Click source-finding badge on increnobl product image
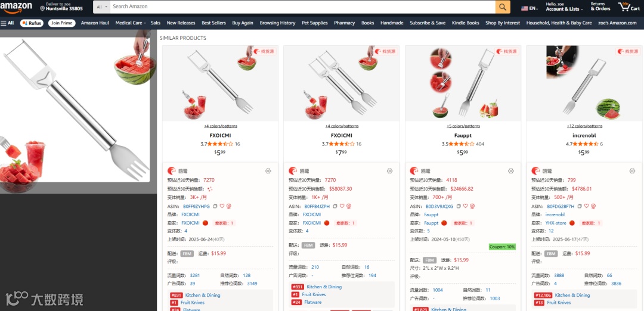 pyautogui.click(x=628, y=51)
